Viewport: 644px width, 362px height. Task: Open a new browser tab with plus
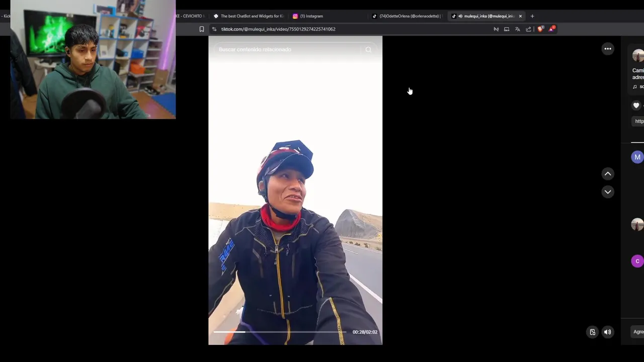[532, 16]
